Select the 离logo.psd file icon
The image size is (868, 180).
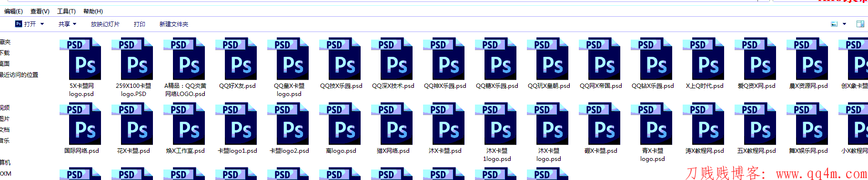pos(340,124)
